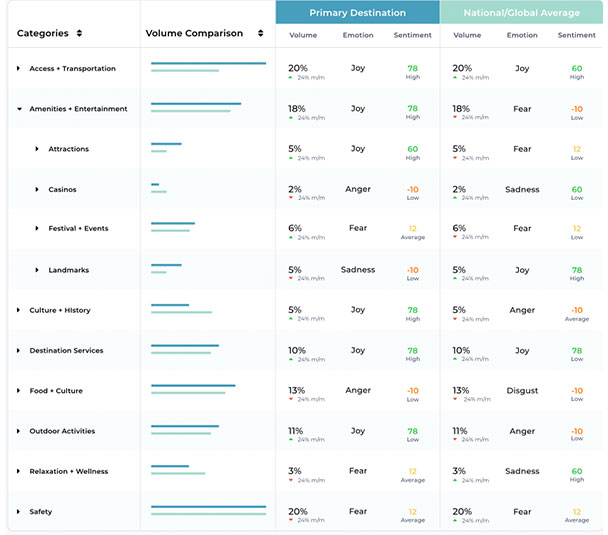608x535 pixels.
Task: Expand the Destination Services row
Action: (x=18, y=351)
